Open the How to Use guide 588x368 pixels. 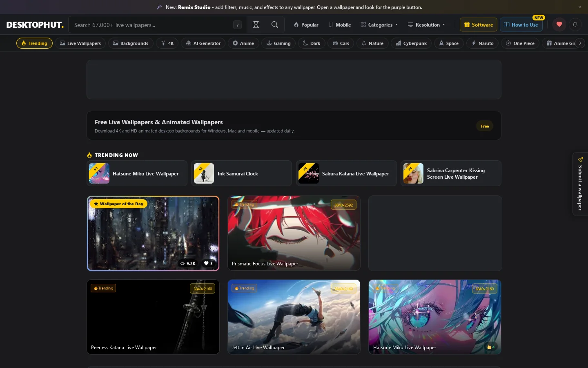click(521, 25)
